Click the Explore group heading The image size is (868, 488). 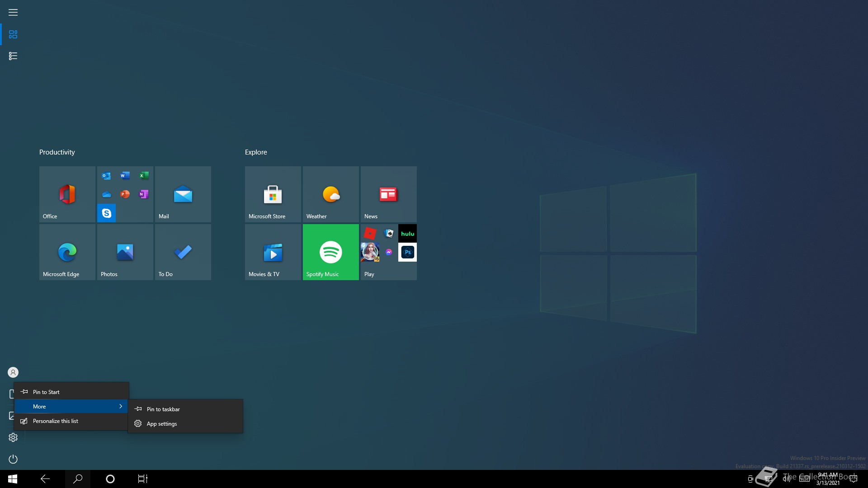pos(256,152)
